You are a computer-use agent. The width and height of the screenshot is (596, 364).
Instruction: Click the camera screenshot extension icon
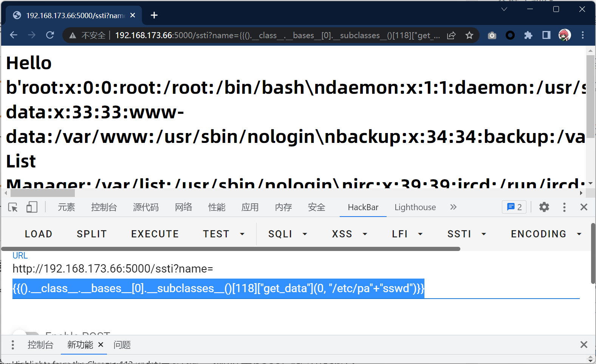point(492,36)
